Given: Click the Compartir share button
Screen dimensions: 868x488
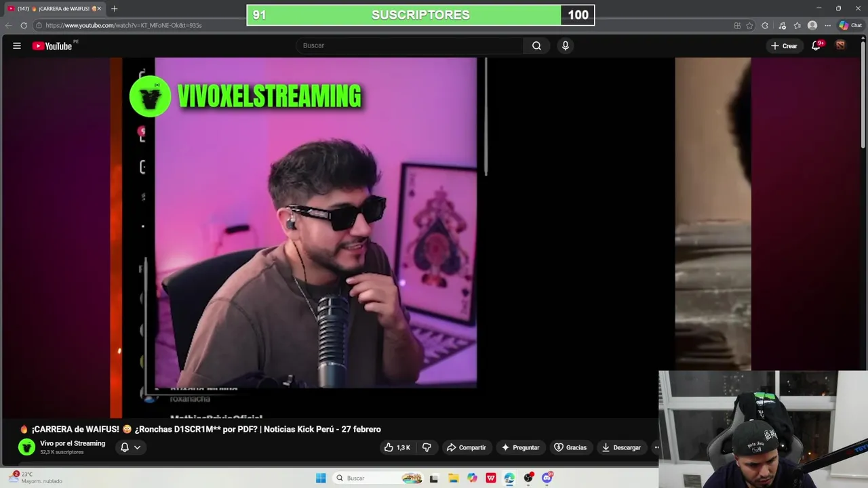Looking at the screenshot, I should tap(466, 447).
